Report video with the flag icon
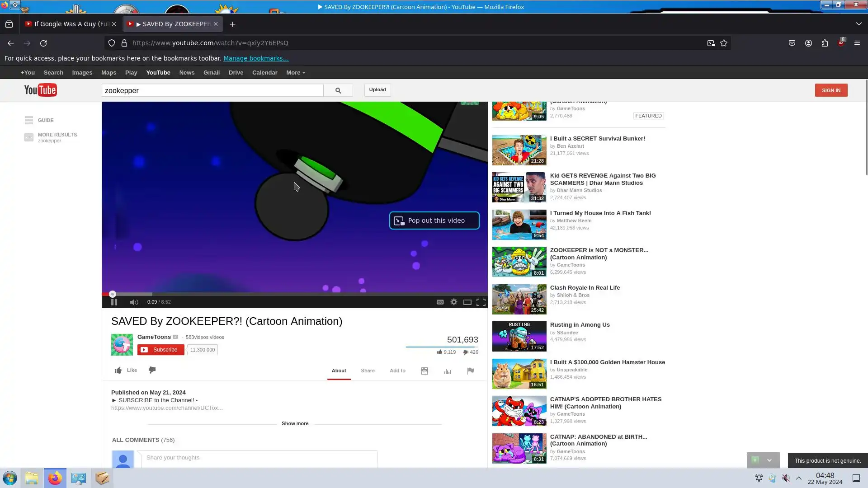The image size is (868, 488). [x=470, y=371]
